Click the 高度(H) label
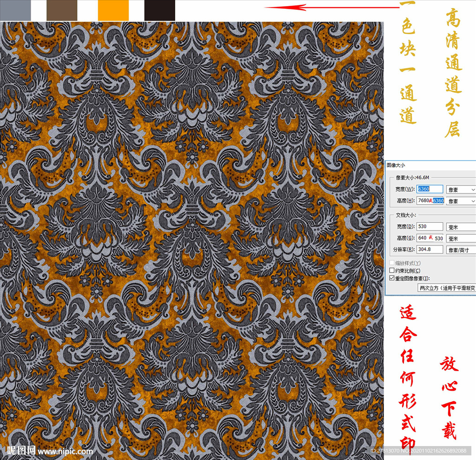Image resolution: width=476 pixels, height=460 pixels. click(405, 200)
